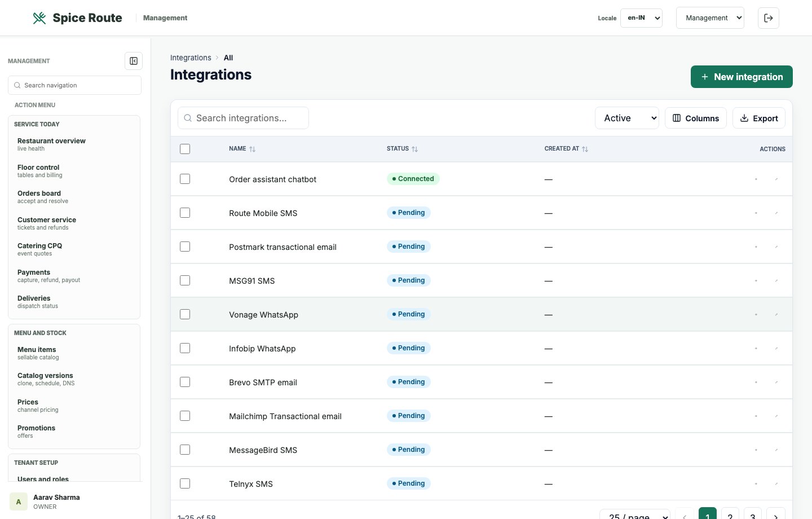
Task: Click the pencil icon for Infobip WhatsApp
Action: [776, 349]
